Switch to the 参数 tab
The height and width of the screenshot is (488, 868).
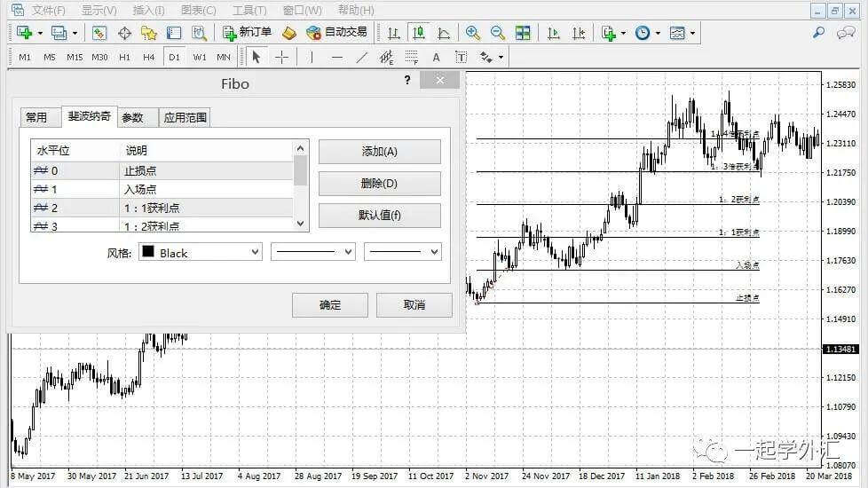[x=132, y=117]
